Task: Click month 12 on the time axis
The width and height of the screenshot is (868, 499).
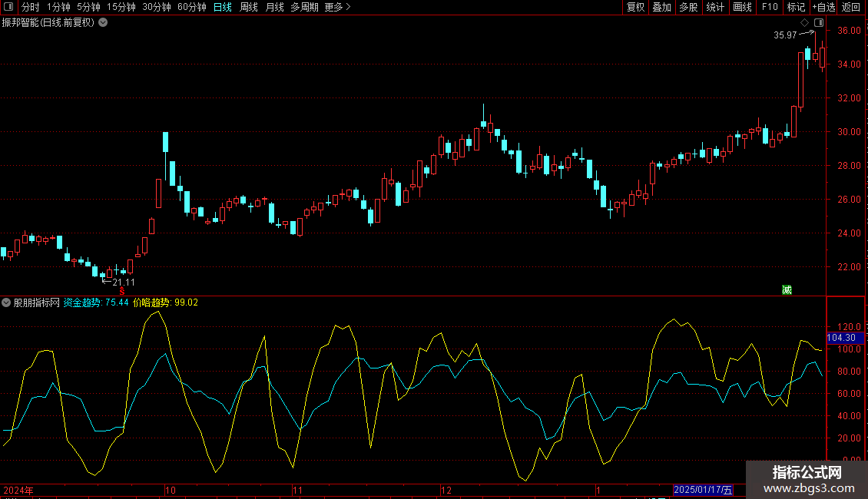Action: [x=446, y=490]
